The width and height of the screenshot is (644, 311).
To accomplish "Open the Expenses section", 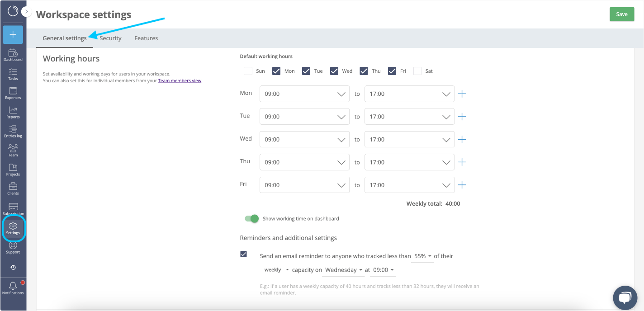I will (x=13, y=93).
